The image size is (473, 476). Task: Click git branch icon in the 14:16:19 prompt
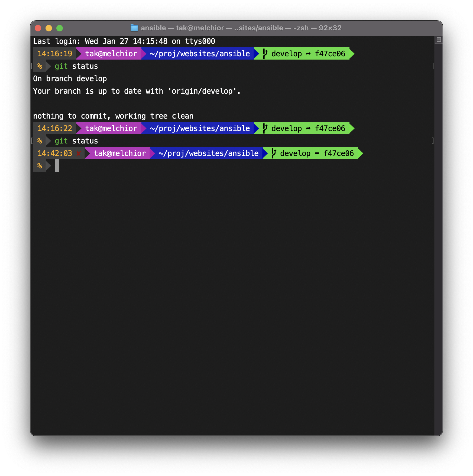click(265, 54)
